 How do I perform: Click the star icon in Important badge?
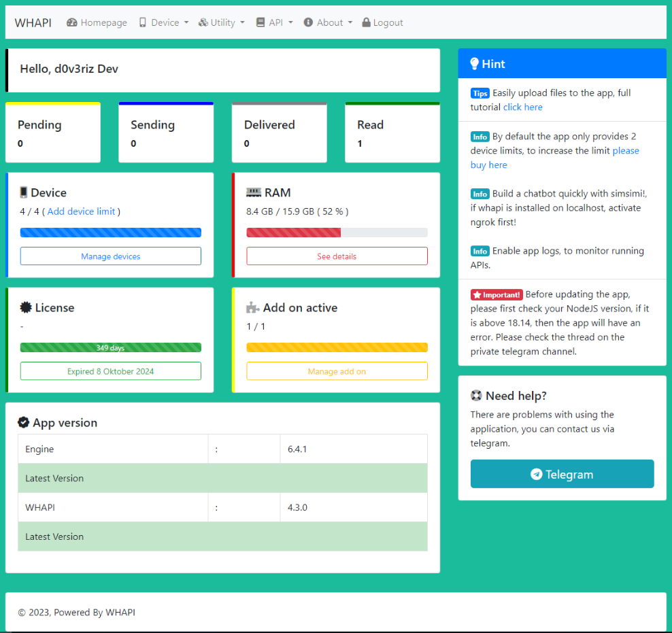point(477,294)
